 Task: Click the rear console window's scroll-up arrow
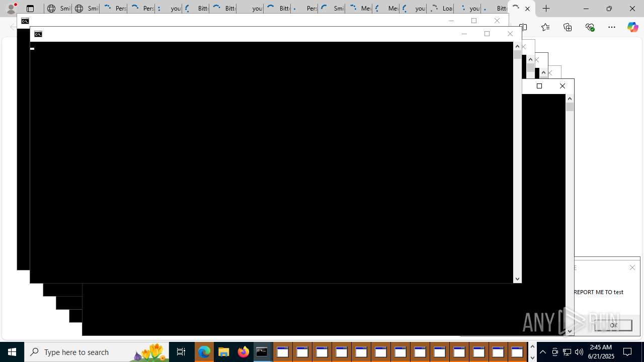point(570,99)
